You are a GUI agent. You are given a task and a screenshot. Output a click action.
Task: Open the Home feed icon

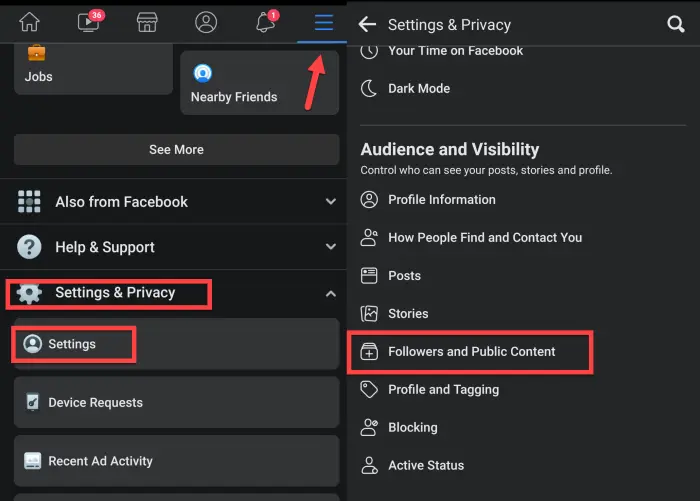pos(29,22)
